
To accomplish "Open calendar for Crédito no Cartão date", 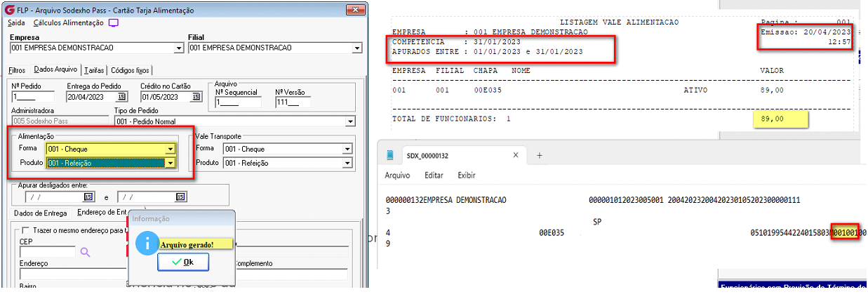I will pyautogui.click(x=197, y=97).
